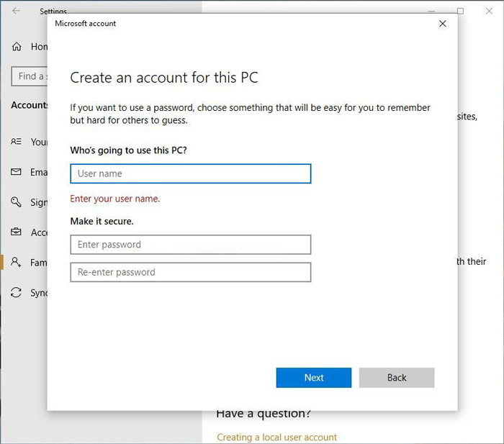Click the 'Enter your user name.' error text

(114, 199)
